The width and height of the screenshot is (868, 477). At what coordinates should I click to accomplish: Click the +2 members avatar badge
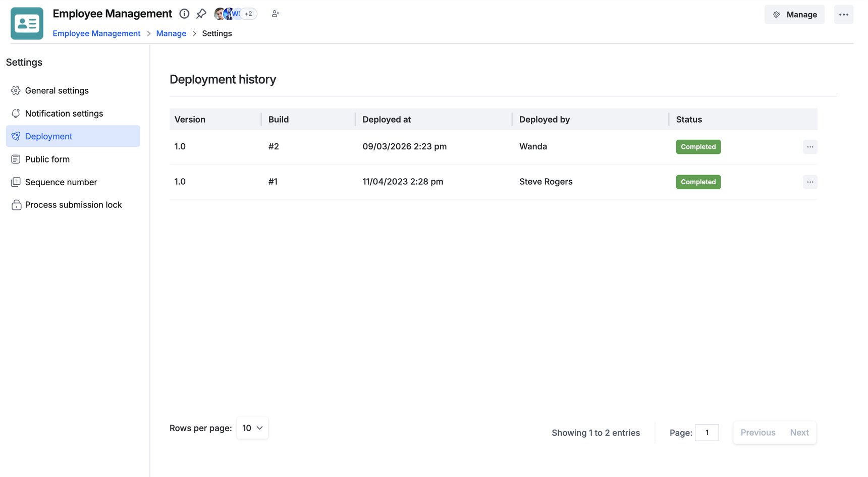(x=248, y=14)
